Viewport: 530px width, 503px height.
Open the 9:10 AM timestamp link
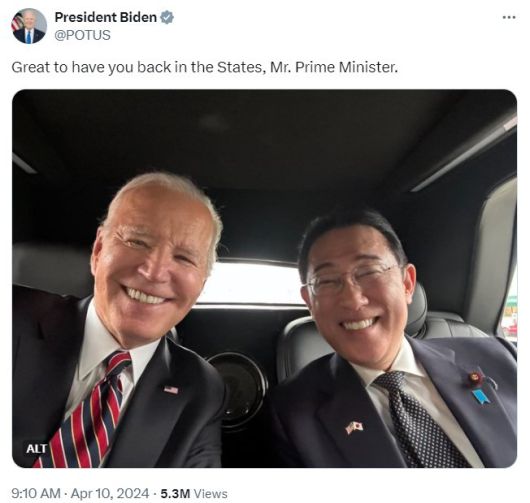[36, 494]
